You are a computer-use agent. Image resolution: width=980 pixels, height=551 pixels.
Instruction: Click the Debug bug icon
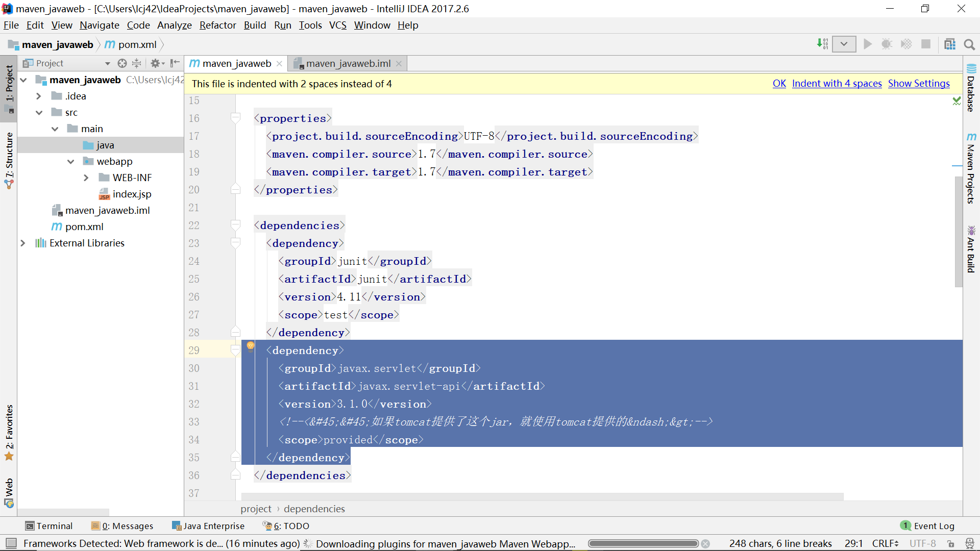[887, 44]
